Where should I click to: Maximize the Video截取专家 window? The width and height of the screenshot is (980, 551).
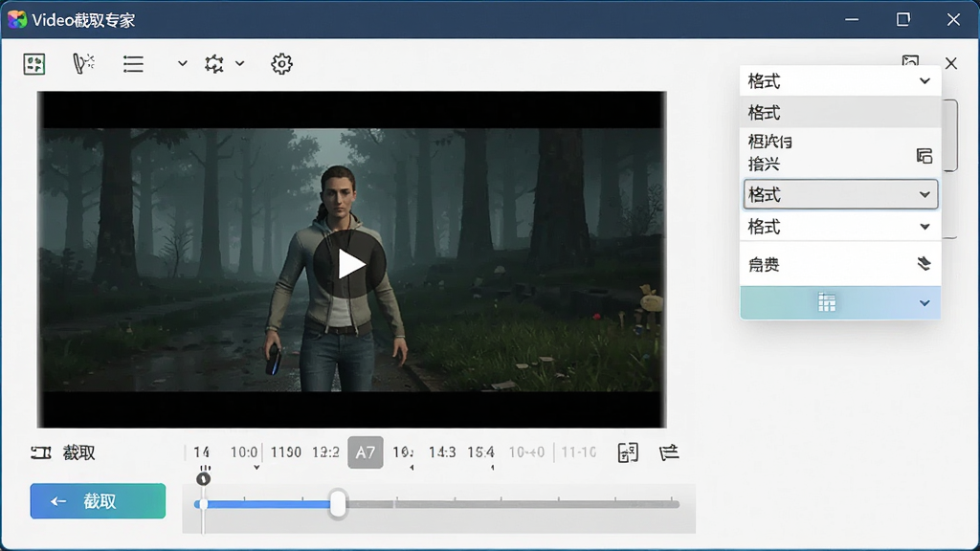pyautogui.click(x=903, y=19)
